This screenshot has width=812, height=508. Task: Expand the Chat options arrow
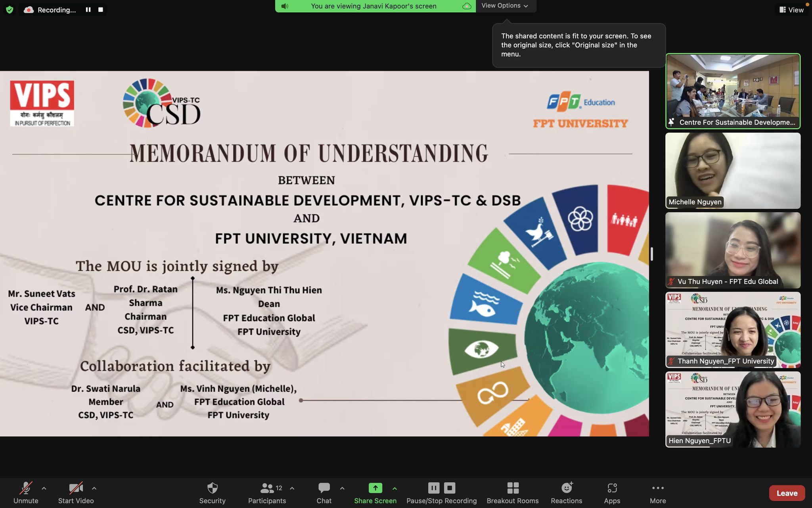pyautogui.click(x=342, y=488)
